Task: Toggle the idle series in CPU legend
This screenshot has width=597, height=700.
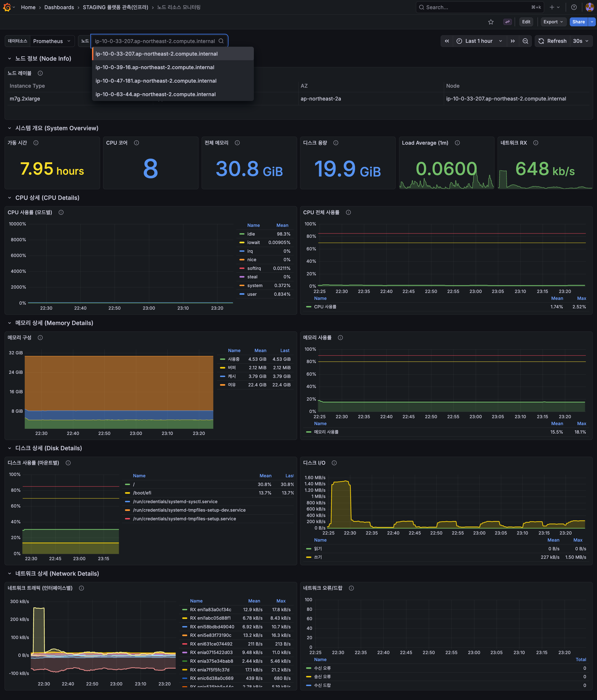Action: pos(251,234)
